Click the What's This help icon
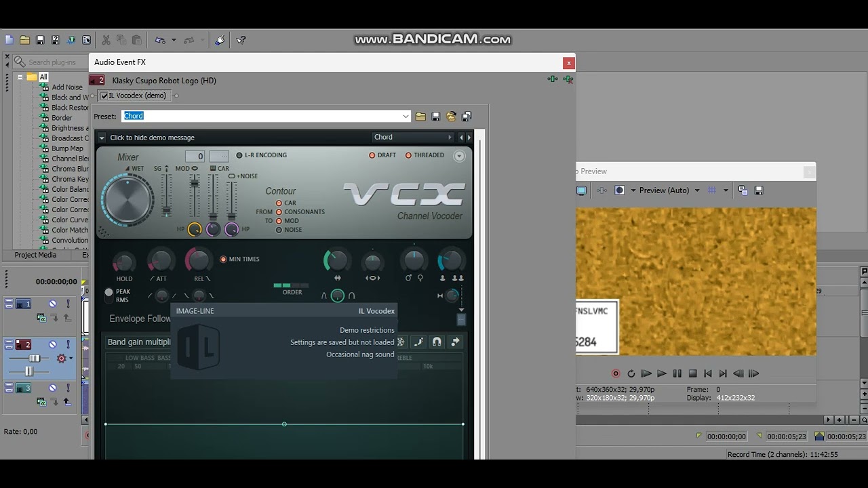Image resolution: width=868 pixels, height=488 pixels. point(241,40)
